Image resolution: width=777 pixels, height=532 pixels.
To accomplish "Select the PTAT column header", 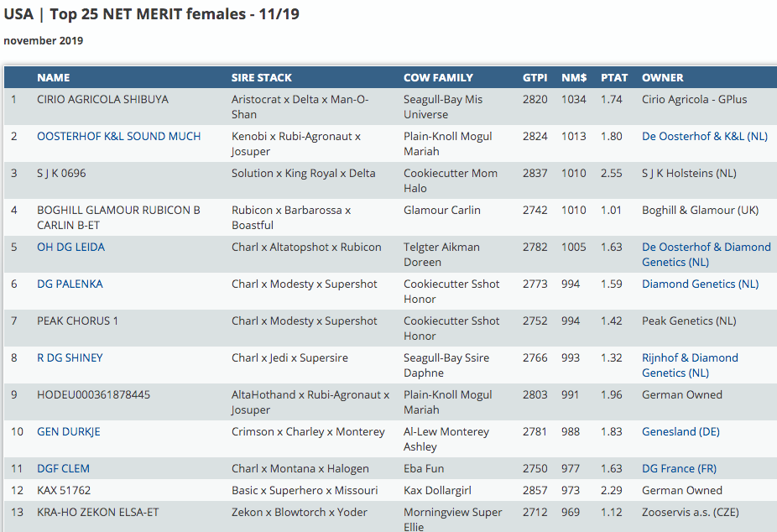I will (614, 77).
